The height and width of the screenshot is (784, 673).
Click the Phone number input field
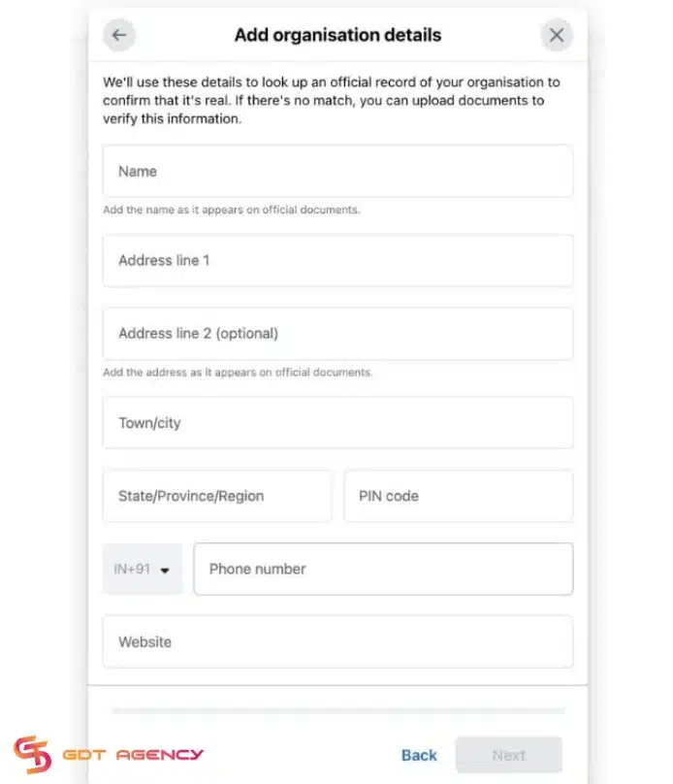[384, 570]
